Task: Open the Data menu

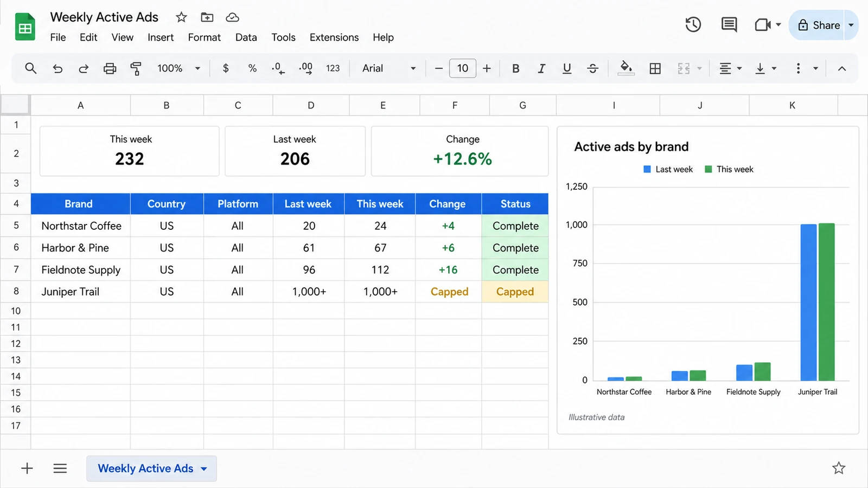Action: coord(246,37)
